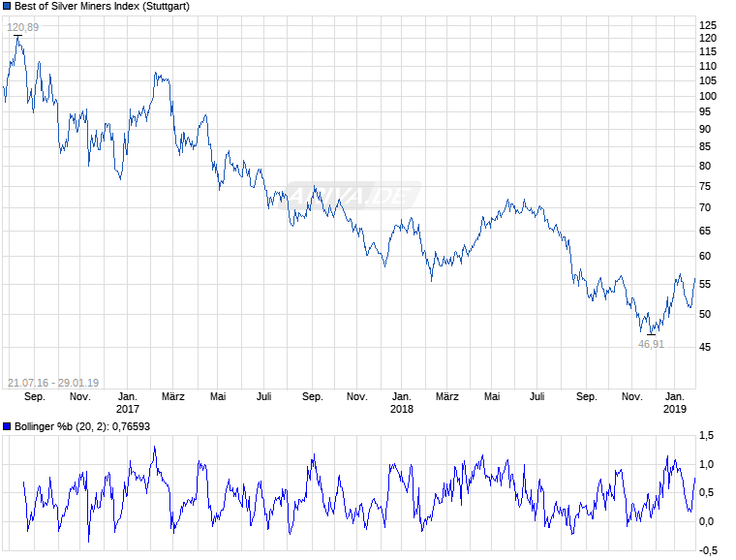Click the first Sep. label on time axis
Screen dimensions: 736x560
click(35, 396)
